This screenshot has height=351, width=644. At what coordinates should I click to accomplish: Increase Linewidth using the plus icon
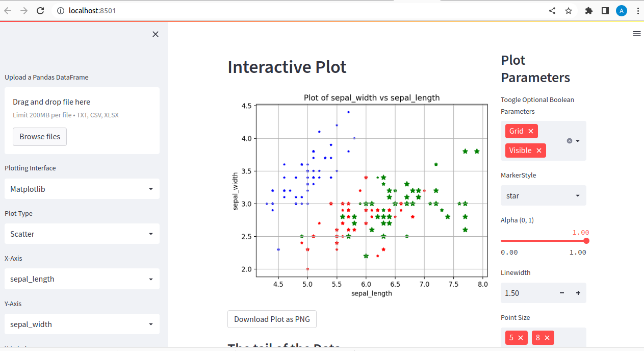coord(578,293)
